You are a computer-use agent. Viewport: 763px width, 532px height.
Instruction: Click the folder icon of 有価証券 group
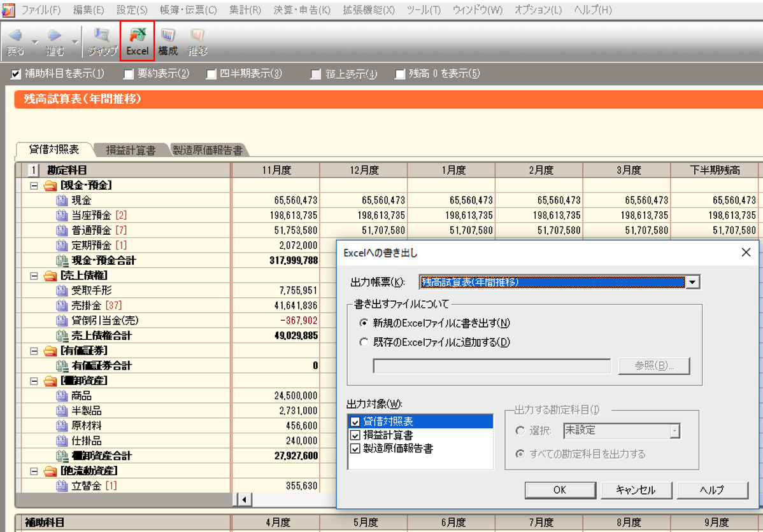tap(50, 351)
